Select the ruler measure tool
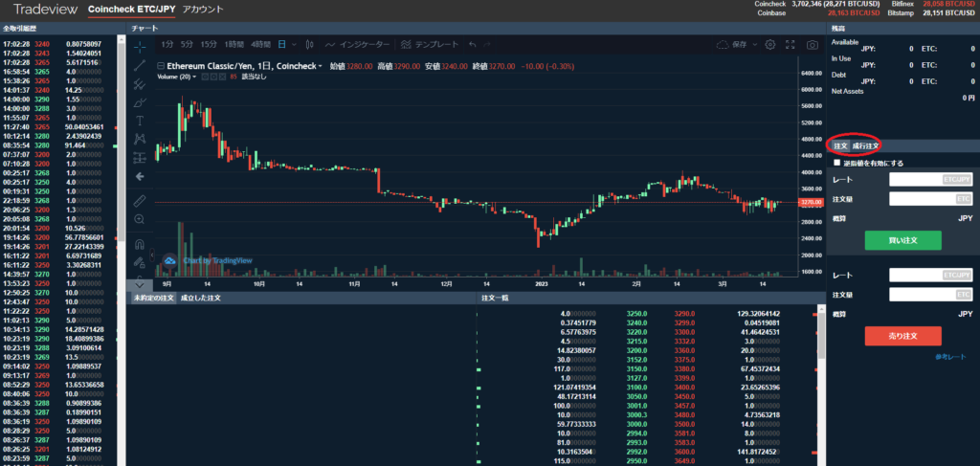This screenshot has width=980, height=466. click(140, 200)
